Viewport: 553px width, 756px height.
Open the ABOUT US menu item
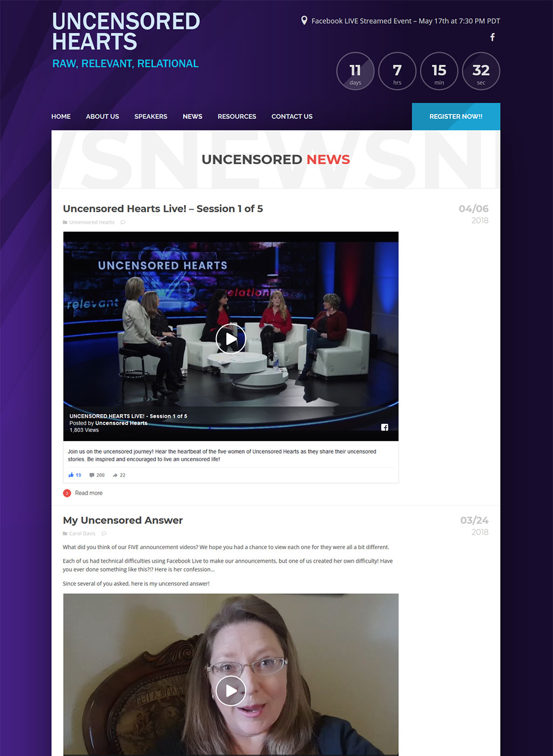click(103, 117)
